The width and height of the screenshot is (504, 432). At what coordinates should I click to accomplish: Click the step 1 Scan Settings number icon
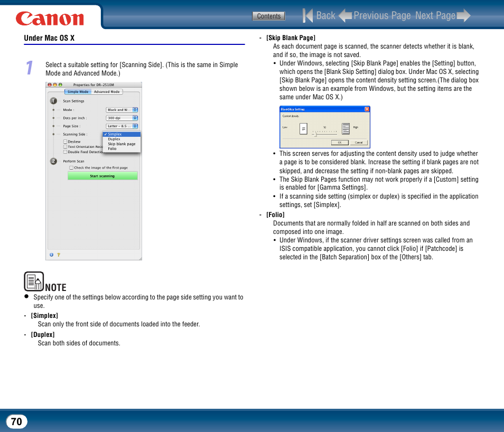(x=53, y=101)
